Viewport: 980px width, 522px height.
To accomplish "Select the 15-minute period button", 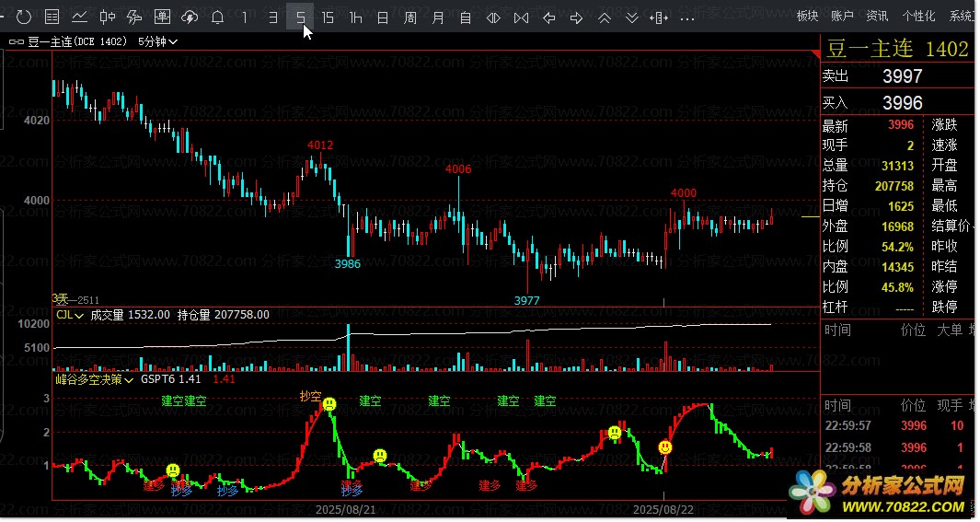I will [328, 17].
